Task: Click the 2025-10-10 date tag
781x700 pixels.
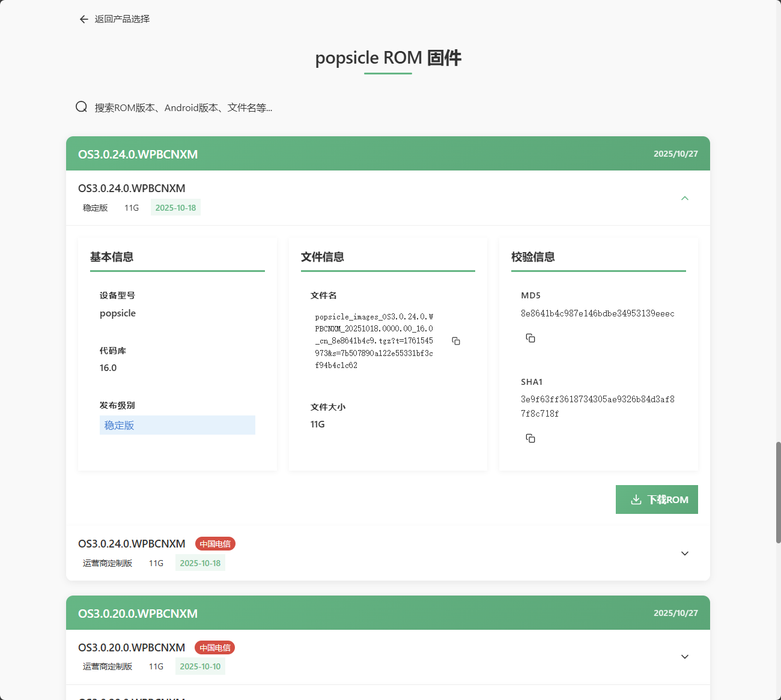Action: point(200,666)
